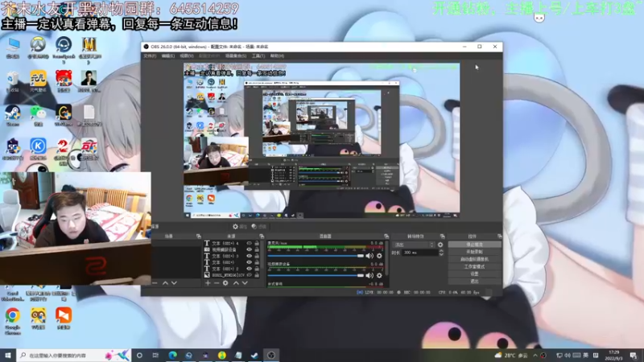Toggle lock on 视频捕获设备 source
The height and width of the screenshot is (362, 644).
[257, 249]
